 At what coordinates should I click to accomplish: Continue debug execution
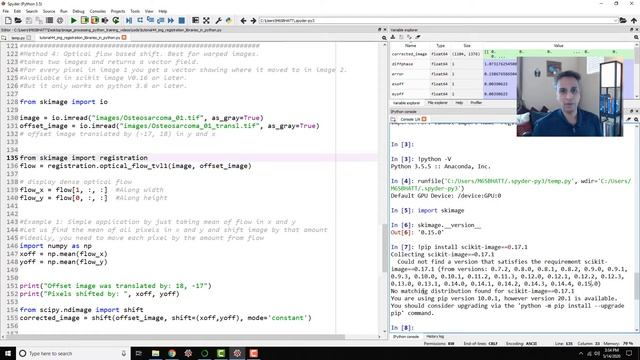(171, 20)
